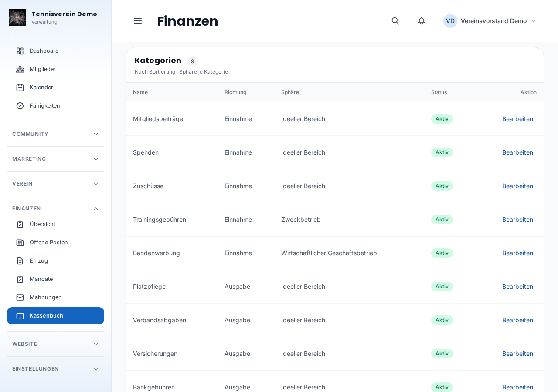This screenshot has height=392, width=558.
Task: Click Bearbeiten for Bandenwerbung
Action: [x=517, y=253]
